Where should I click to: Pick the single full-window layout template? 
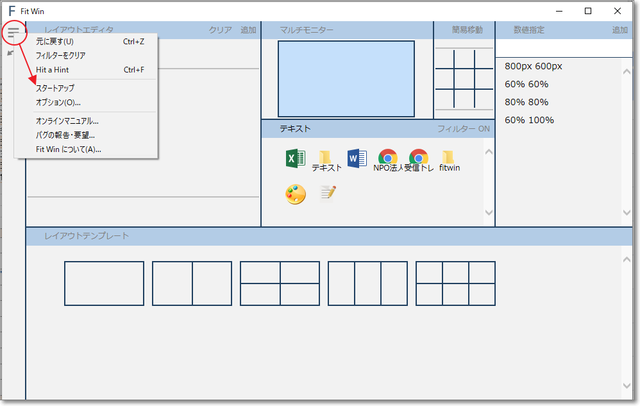[104, 283]
